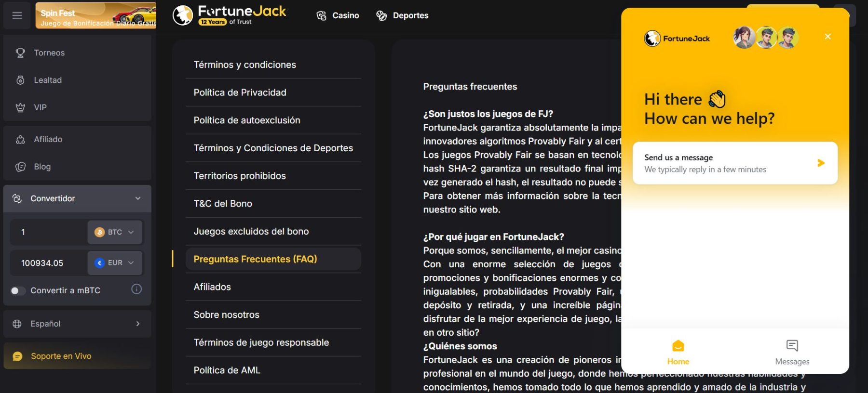Switch to Messages tab in chat widget
The width and height of the screenshot is (868, 393).
pyautogui.click(x=792, y=353)
